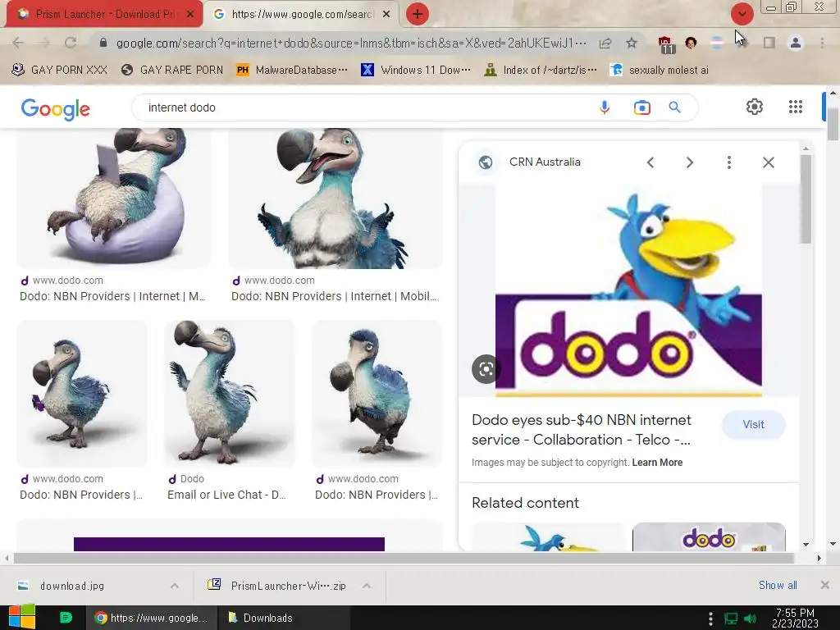Screen dimensions: 840x630
Task: Open the muscular laughing dodo image
Action: 335,198
